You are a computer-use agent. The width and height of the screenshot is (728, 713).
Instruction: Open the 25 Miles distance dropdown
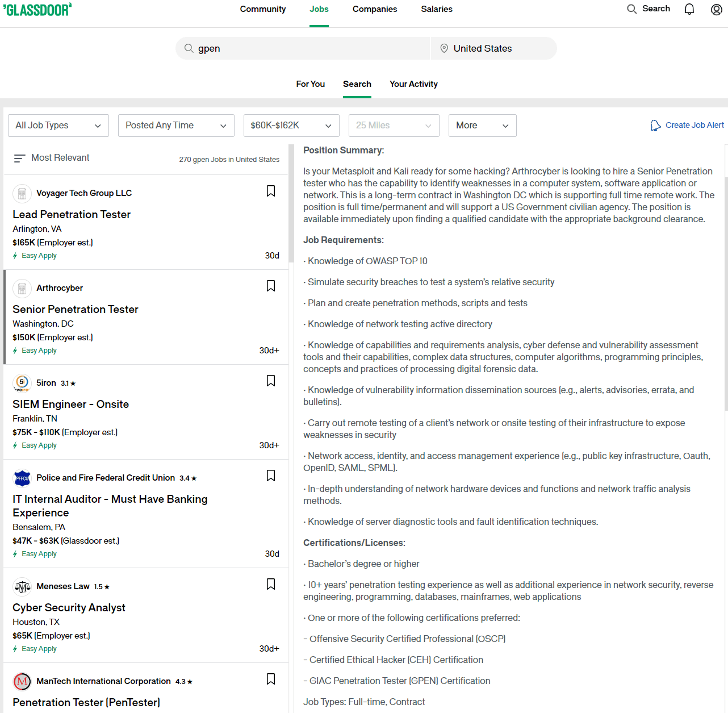[394, 126]
